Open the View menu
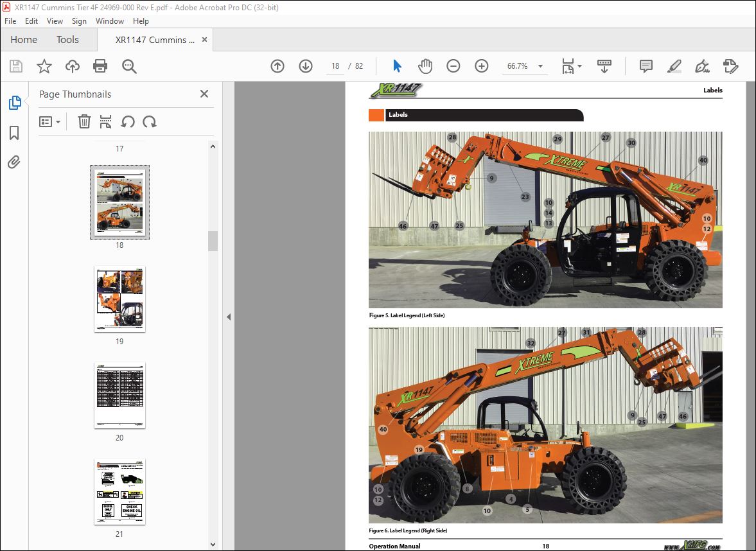The image size is (756, 551). (55, 21)
